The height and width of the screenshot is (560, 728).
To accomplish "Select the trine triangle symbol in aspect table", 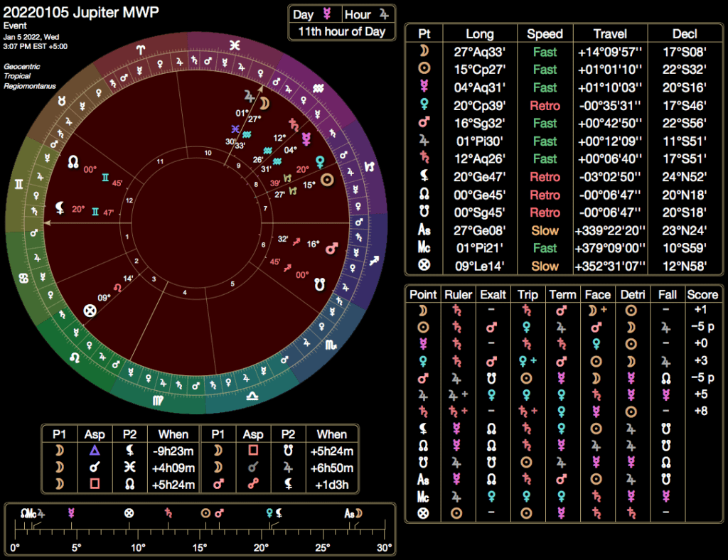I will [x=94, y=450].
